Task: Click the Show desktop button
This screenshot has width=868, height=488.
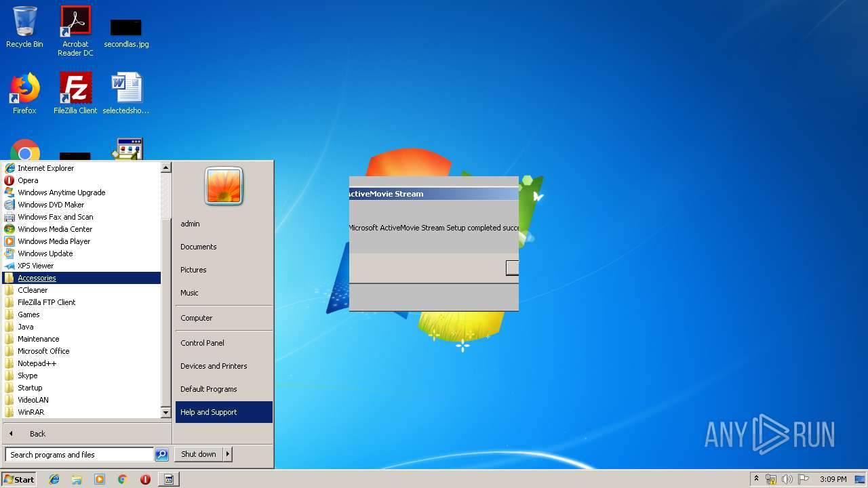Action: [861, 479]
